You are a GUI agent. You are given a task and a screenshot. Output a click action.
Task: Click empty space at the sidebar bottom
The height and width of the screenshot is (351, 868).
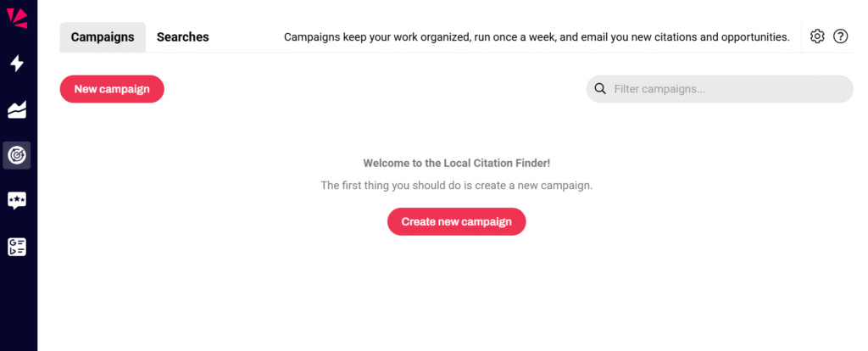click(17, 314)
